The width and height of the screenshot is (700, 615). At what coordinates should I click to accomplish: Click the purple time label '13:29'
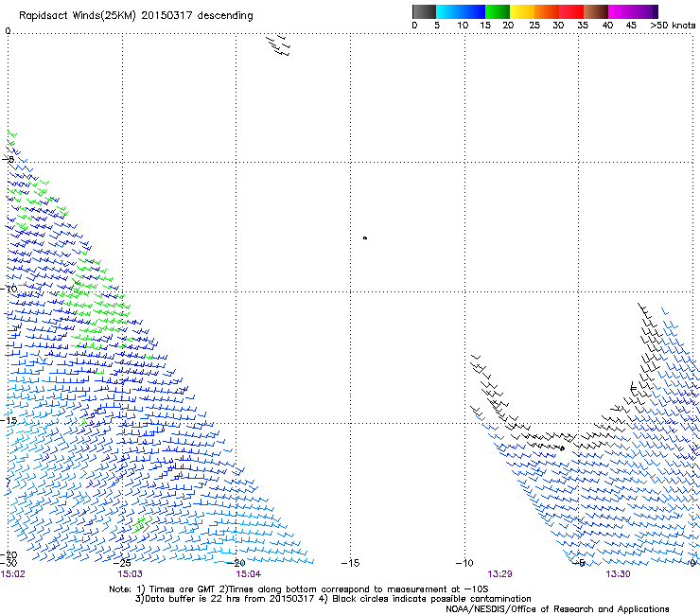[x=499, y=574]
